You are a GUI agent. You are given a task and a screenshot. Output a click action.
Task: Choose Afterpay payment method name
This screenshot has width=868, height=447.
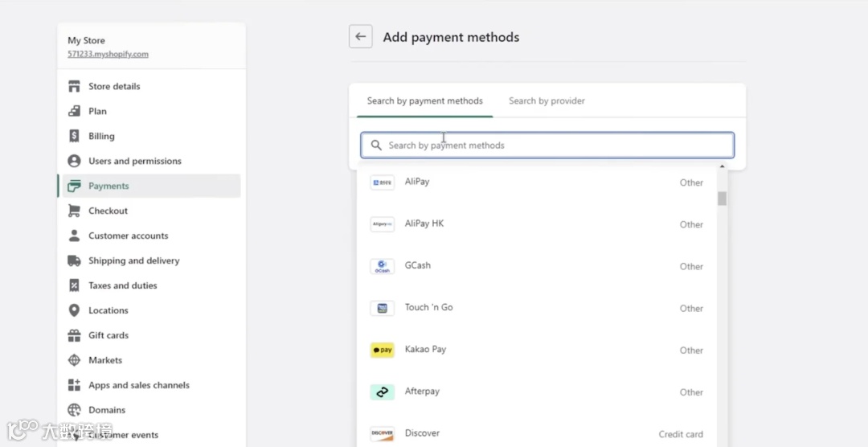click(x=422, y=391)
